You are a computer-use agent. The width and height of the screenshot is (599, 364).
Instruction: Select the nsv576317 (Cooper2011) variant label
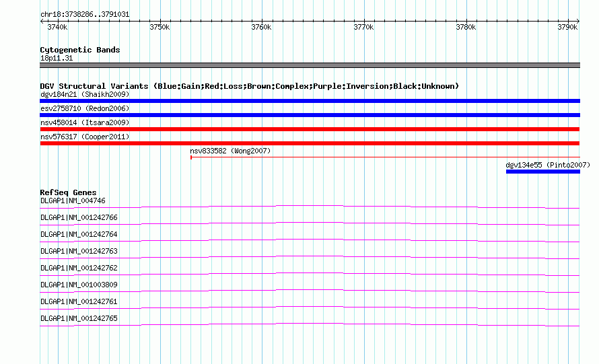tap(85, 137)
